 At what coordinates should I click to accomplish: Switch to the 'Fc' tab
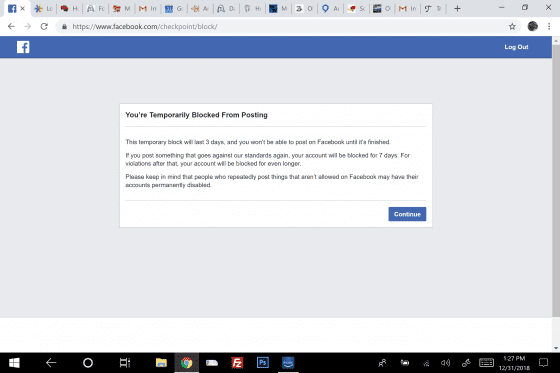click(x=96, y=9)
